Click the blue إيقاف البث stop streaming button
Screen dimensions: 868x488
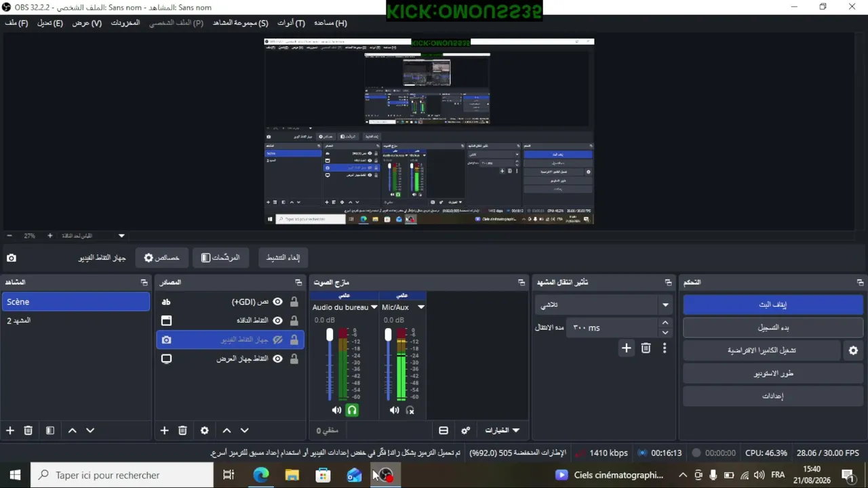pyautogui.click(x=773, y=304)
